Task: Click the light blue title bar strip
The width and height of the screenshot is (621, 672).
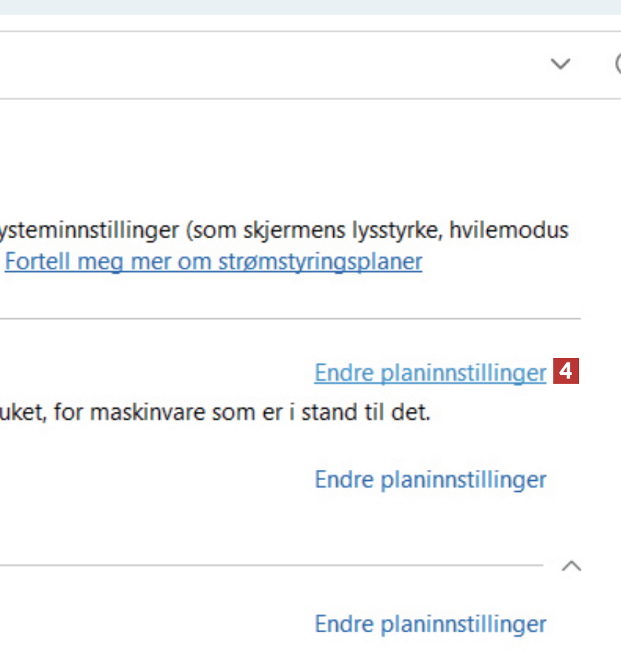Action: (x=309, y=7)
